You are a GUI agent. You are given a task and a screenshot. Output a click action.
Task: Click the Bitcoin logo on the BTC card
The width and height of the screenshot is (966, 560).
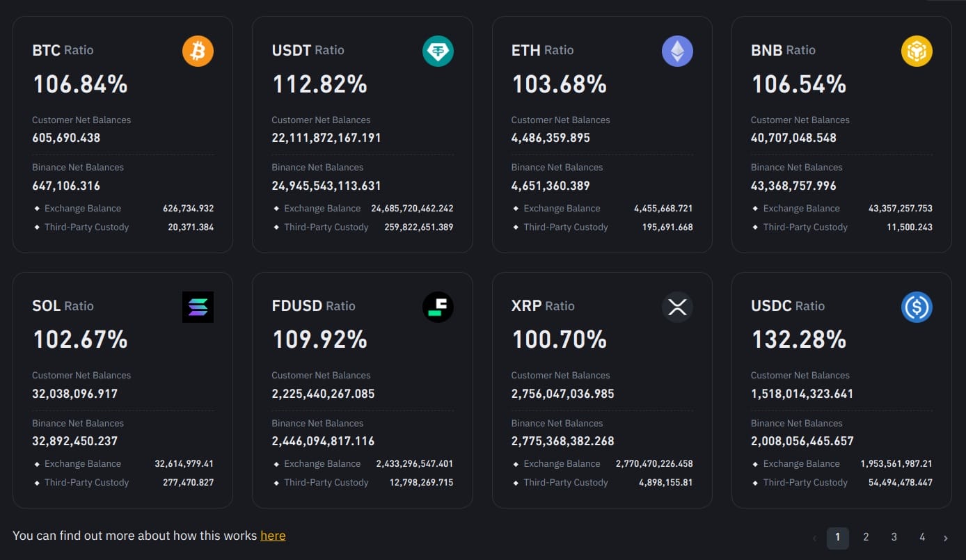[x=198, y=51]
